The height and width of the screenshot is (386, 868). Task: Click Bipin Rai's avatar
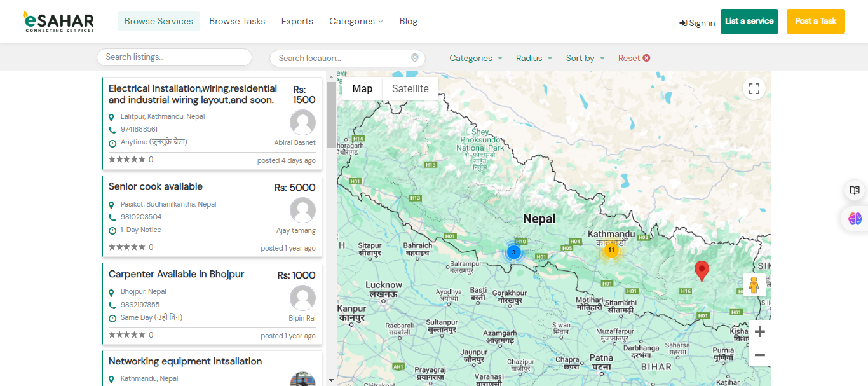tap(302, 298)
